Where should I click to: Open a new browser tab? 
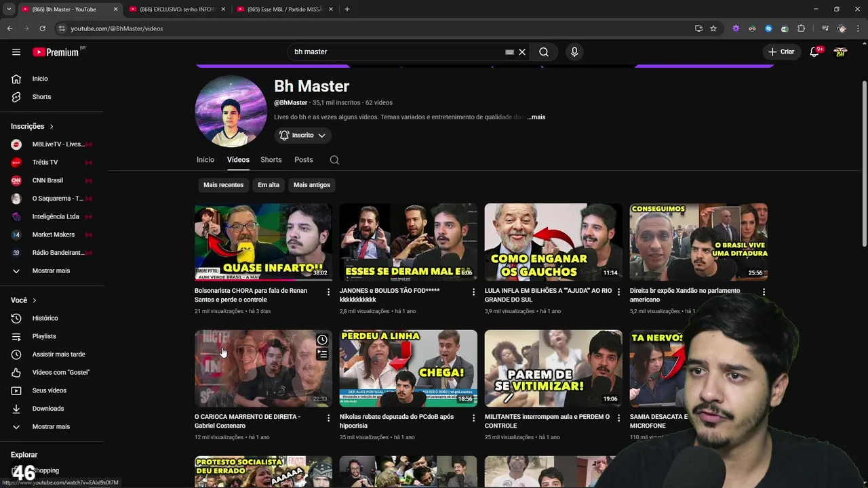tap(347, 9)
